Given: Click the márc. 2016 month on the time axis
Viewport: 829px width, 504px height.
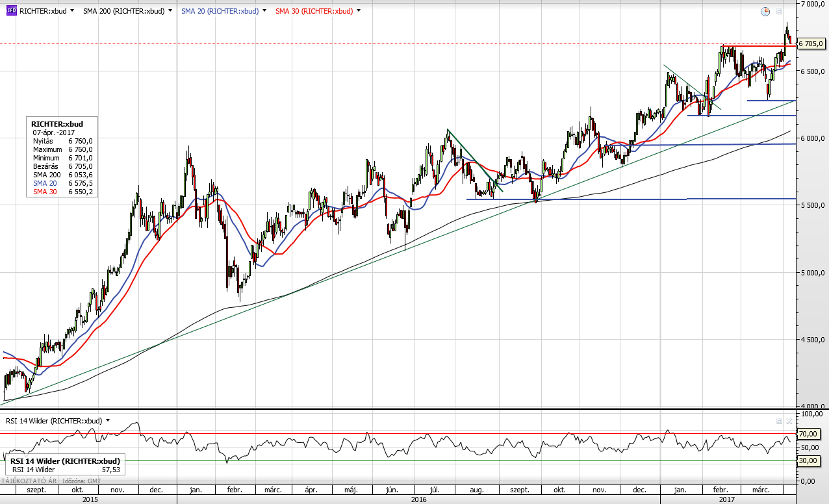Looking at the screenshot, I should tap(273, 490).
